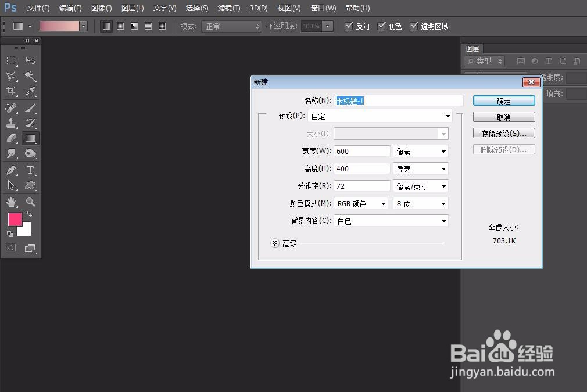Select the Move tool
Viewport: 587px width, 392px height.
coord(30,60)
